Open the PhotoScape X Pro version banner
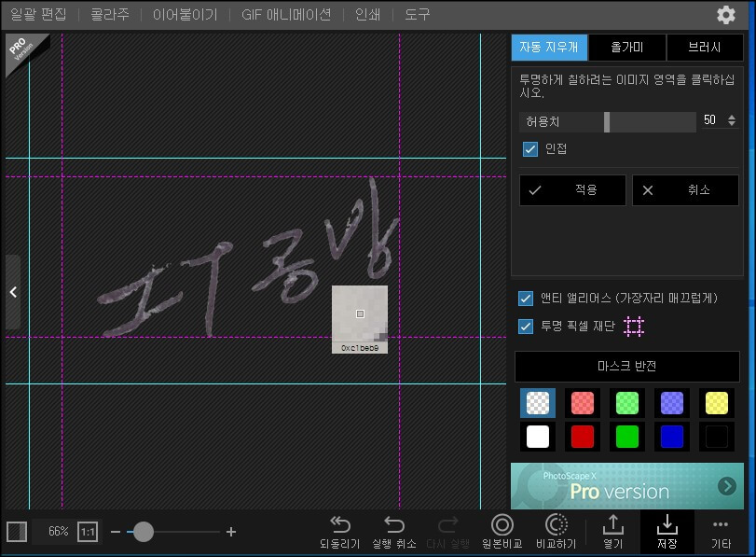Viewport: 756px width, 557px height. (626, 485)
